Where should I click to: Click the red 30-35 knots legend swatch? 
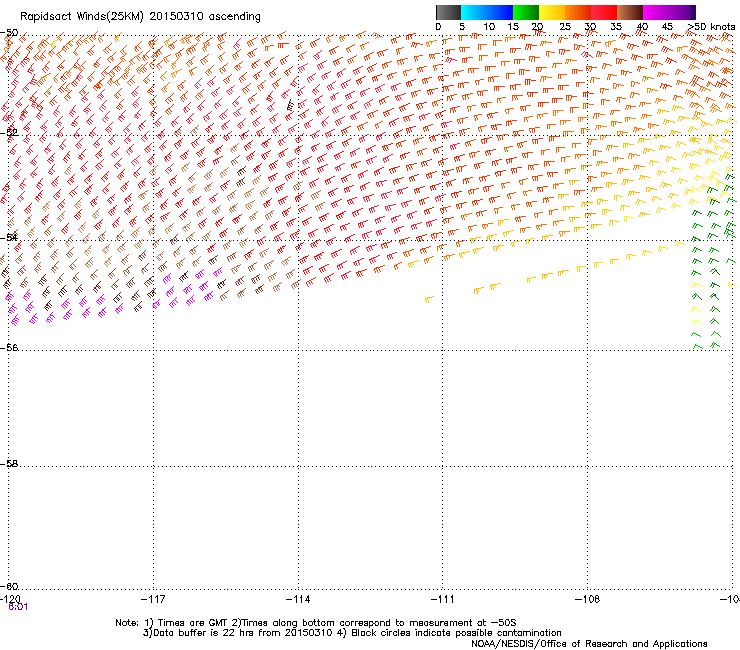604,12
